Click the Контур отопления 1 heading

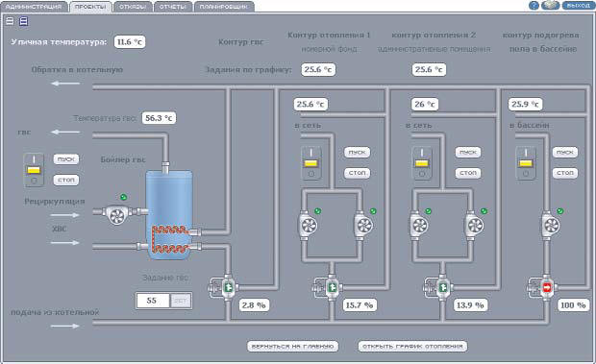329,35
